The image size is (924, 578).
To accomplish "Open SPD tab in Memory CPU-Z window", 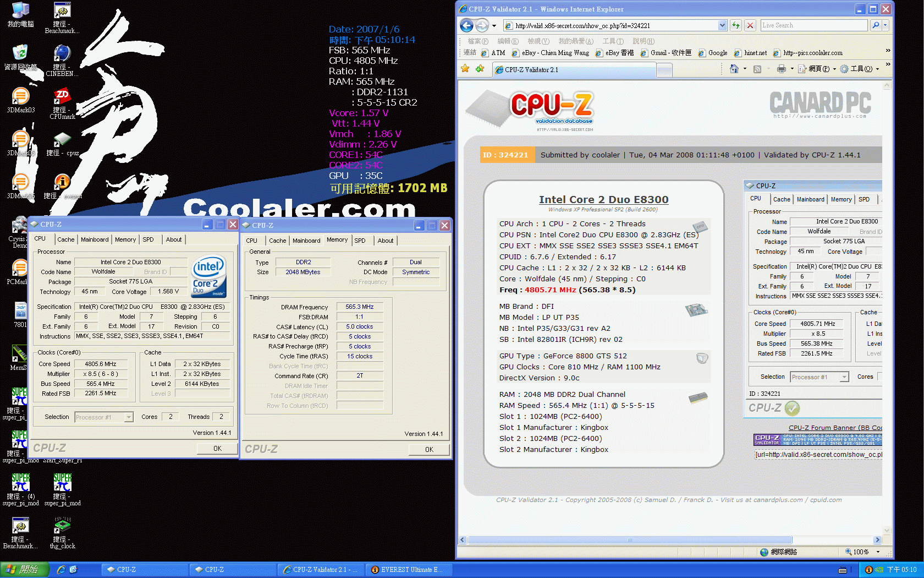I will coord(360,241).
